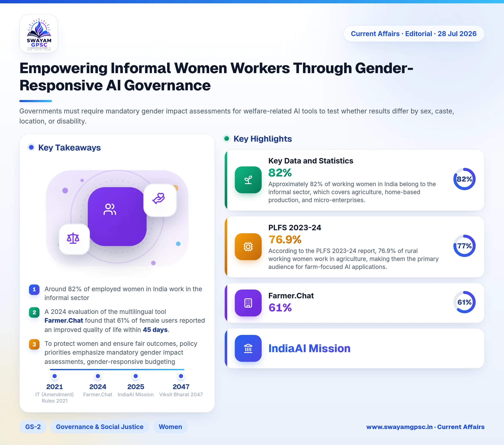Click the purple people icon tile
Screen dimensions: 504x445
click(x=117, y=216)
